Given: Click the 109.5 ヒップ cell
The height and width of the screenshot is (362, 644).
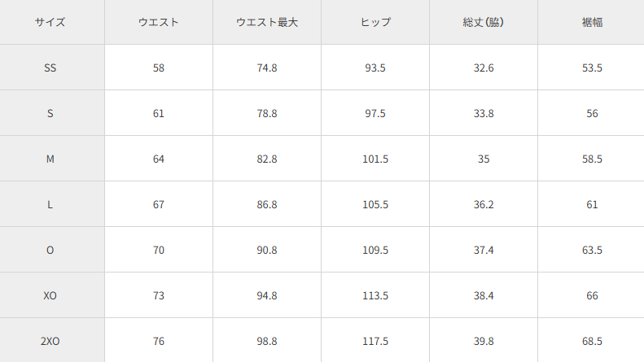Looking at the screenshot, I should click(375, 250).
